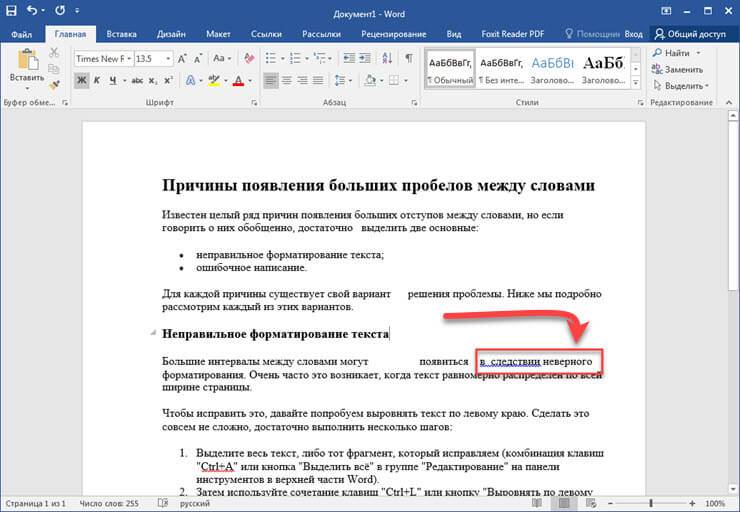Screen dimensions: 740x512
Task: Decrease paragraph indent
Action: (349, 59)
